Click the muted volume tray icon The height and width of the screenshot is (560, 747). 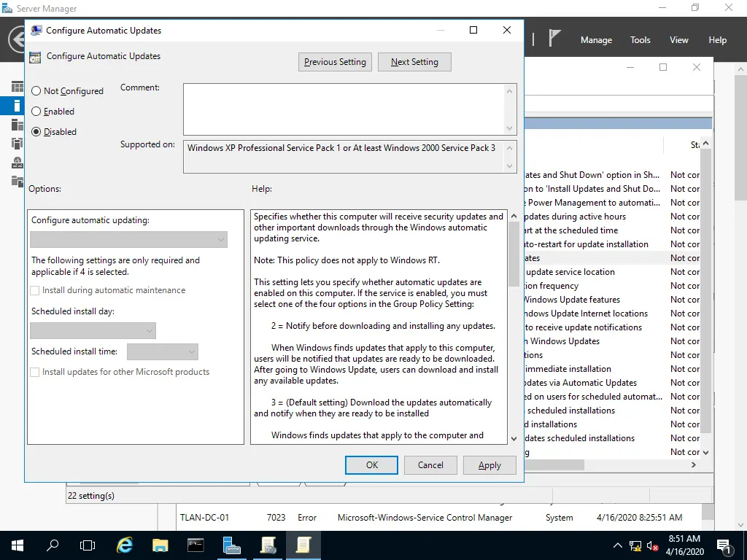coord(653,545)
